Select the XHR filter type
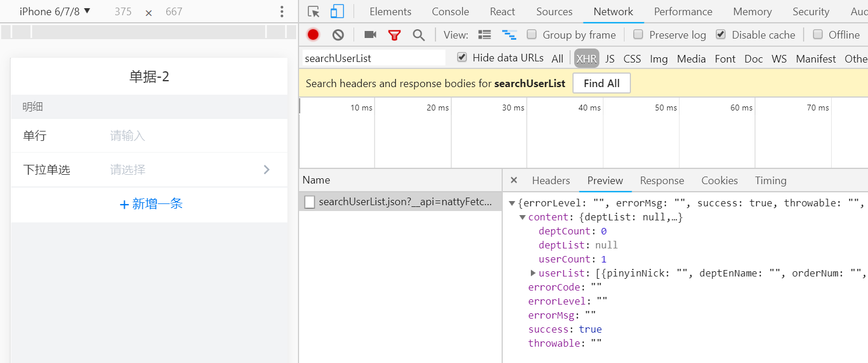Image resolution: width=868 pixels, height=363 pixels. click(586, 58)
